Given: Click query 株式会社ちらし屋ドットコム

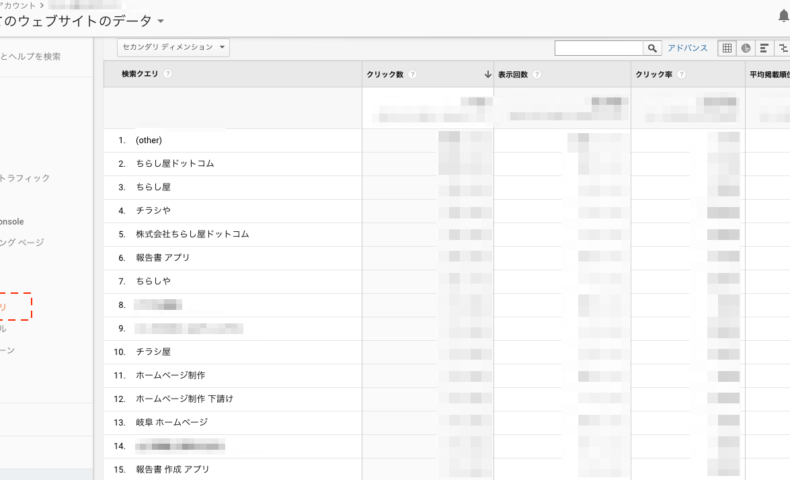Looking at the screenshot, I should tap(192, 234).
